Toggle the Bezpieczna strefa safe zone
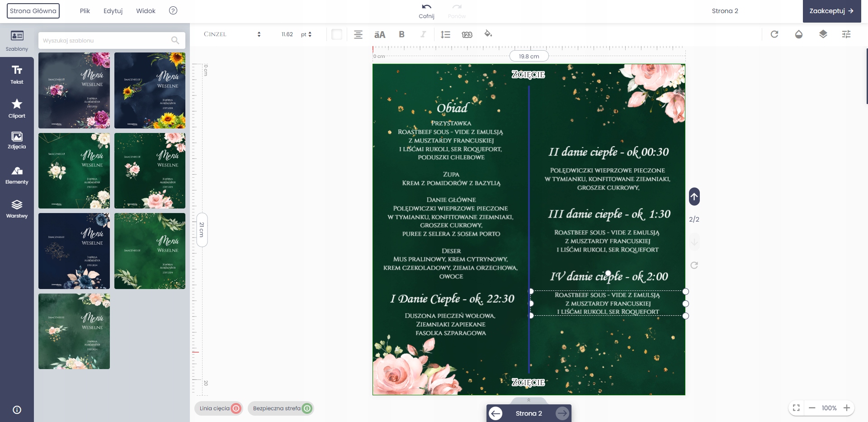 click(281, 408)
